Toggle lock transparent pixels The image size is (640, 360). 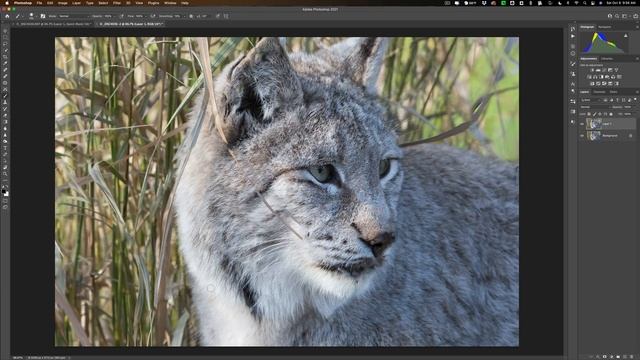tap(589, 114)
